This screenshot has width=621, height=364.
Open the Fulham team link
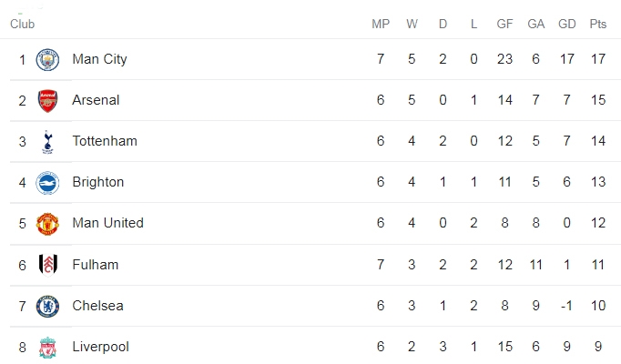[x=95, y=264]
